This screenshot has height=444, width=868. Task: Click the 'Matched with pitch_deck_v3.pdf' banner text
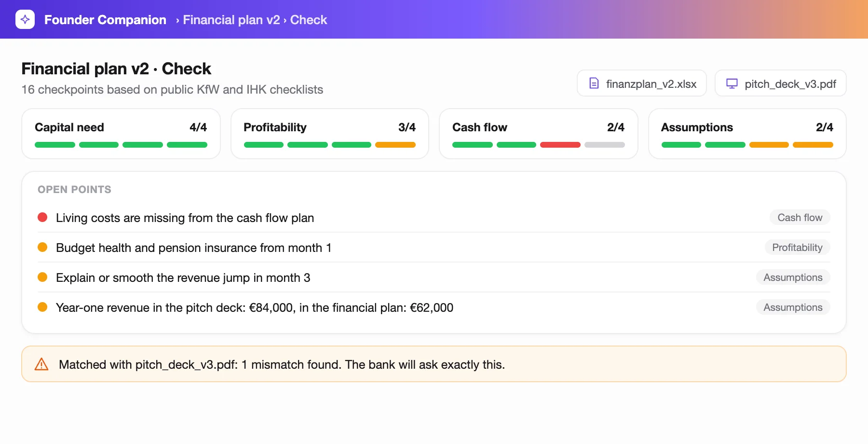(x=282, y=364)
